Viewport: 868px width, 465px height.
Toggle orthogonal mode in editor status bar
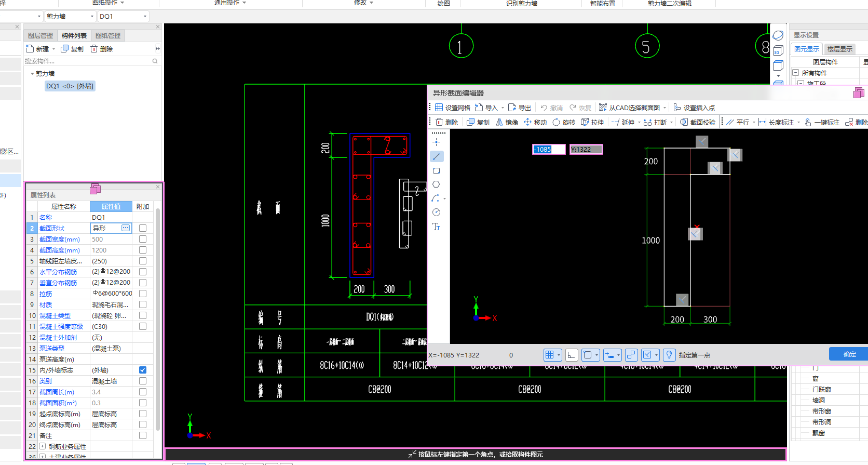coord(571,355)
